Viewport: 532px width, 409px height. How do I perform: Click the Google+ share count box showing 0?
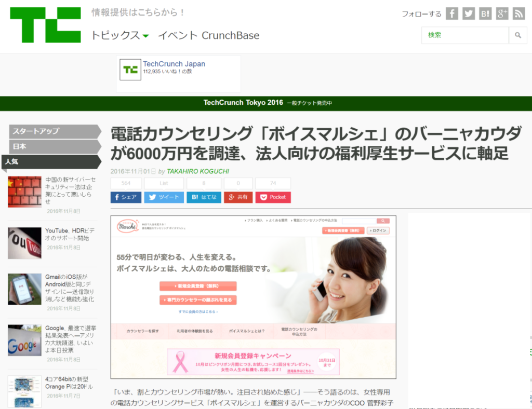pos(238,183)
